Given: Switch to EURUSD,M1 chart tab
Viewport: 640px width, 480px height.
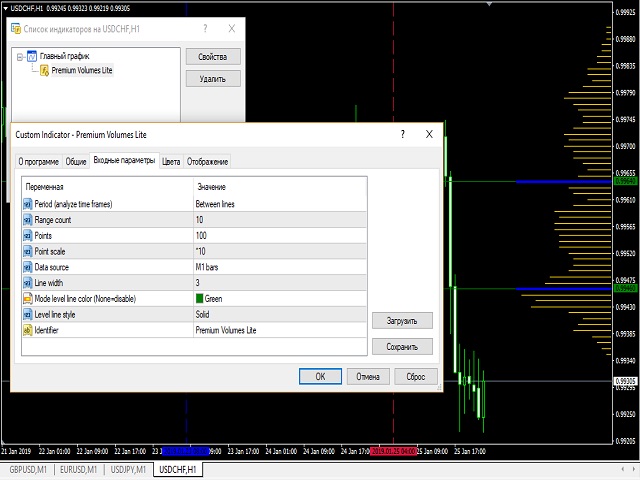Looking at the screenshot, I should click(79, 470).
